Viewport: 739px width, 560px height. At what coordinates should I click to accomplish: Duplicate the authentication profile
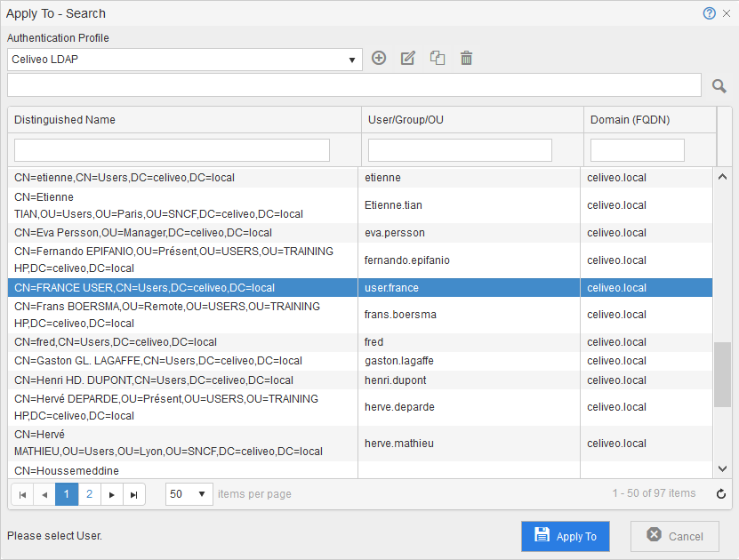click(438, 59)
